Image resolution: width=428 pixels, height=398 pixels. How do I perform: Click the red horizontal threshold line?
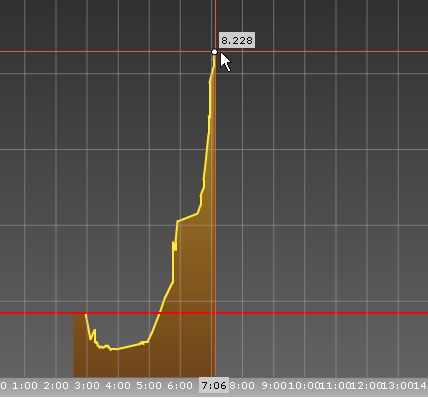click(214, 313)
